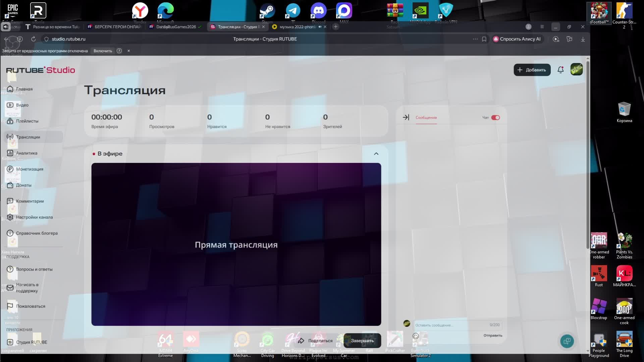Bookmark the page with bookmark icon
This screenshot has height=362, width=644.
[x=484, y=39]
